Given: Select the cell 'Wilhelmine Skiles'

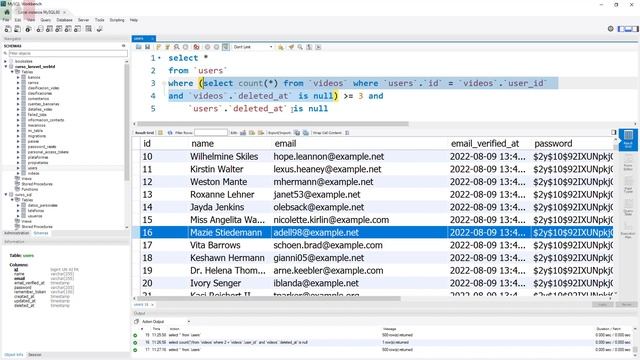Looking at the screenshot, I should click(224, 156).
